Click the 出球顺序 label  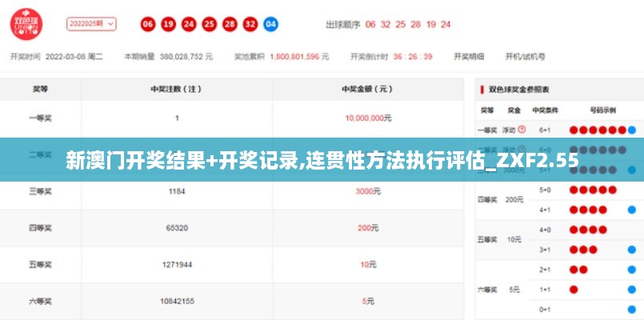point(343,25)
